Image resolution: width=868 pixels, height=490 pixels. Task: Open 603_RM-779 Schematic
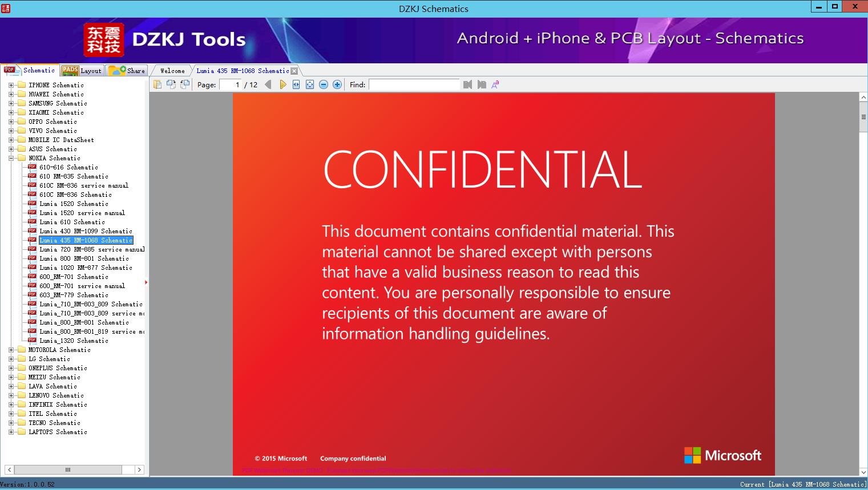(x=74, y=295)
